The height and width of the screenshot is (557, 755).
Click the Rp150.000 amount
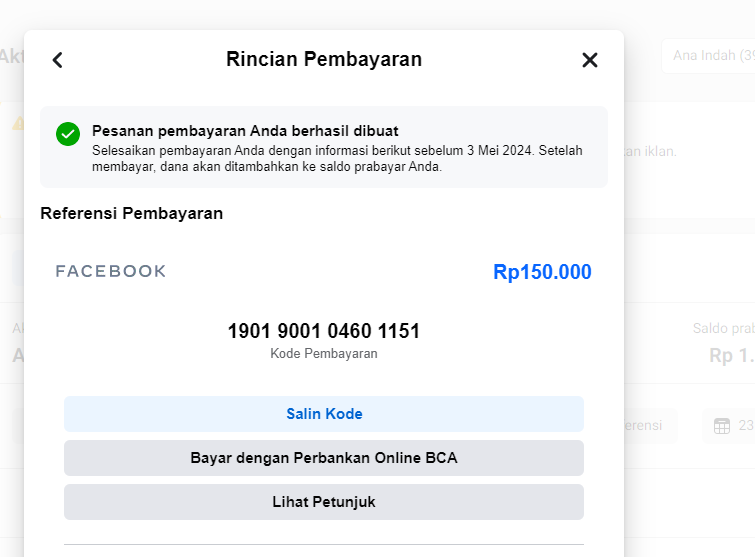coord(542,272)
